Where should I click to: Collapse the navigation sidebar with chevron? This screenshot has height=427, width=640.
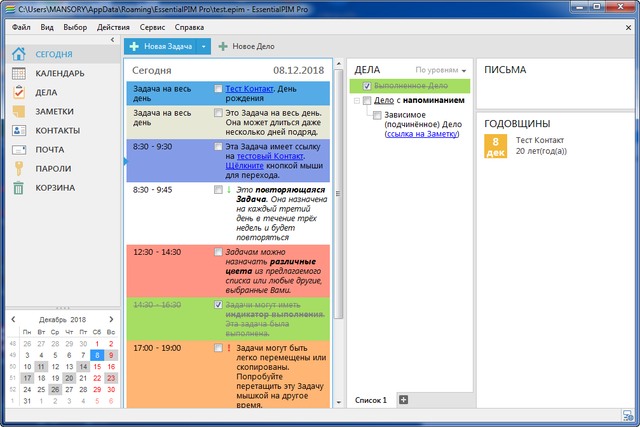pos(113,40)
